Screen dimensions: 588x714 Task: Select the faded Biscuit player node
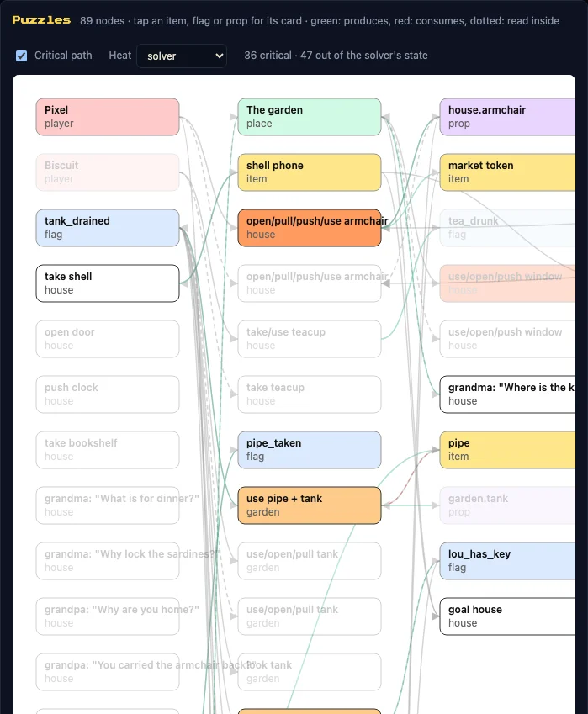[108, 172]
